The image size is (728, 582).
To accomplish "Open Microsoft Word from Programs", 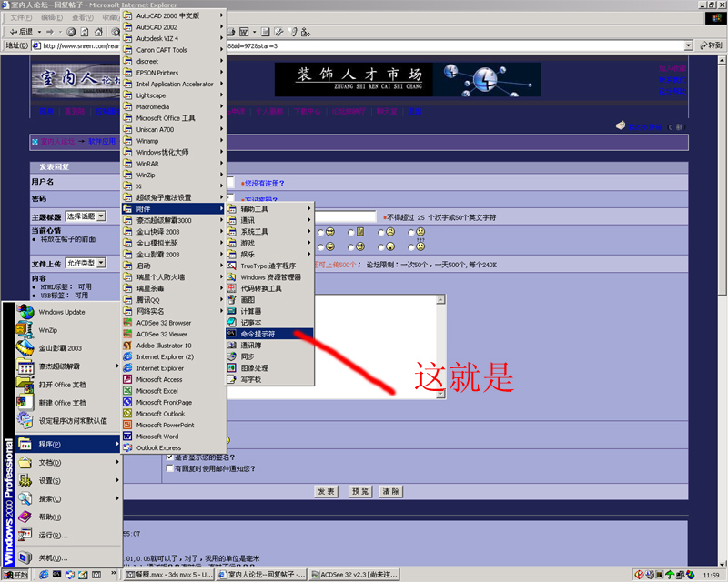I will pyautogui.click(x=174, y=436).
